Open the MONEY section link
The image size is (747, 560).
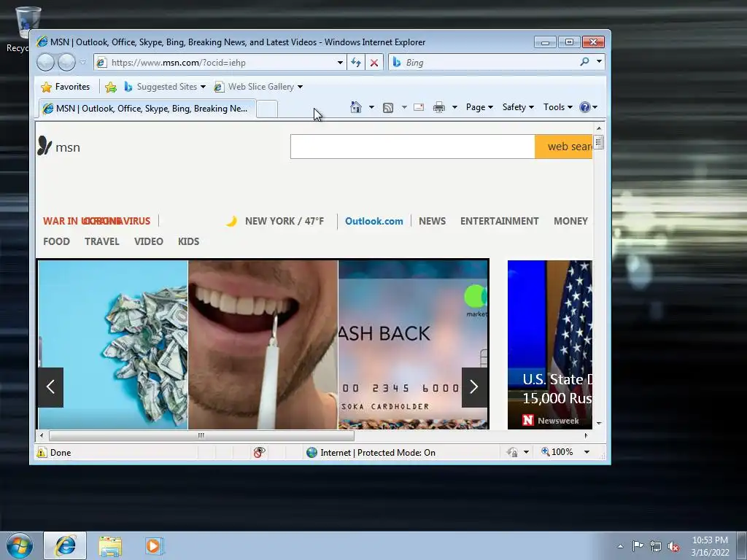coord(570,221)
